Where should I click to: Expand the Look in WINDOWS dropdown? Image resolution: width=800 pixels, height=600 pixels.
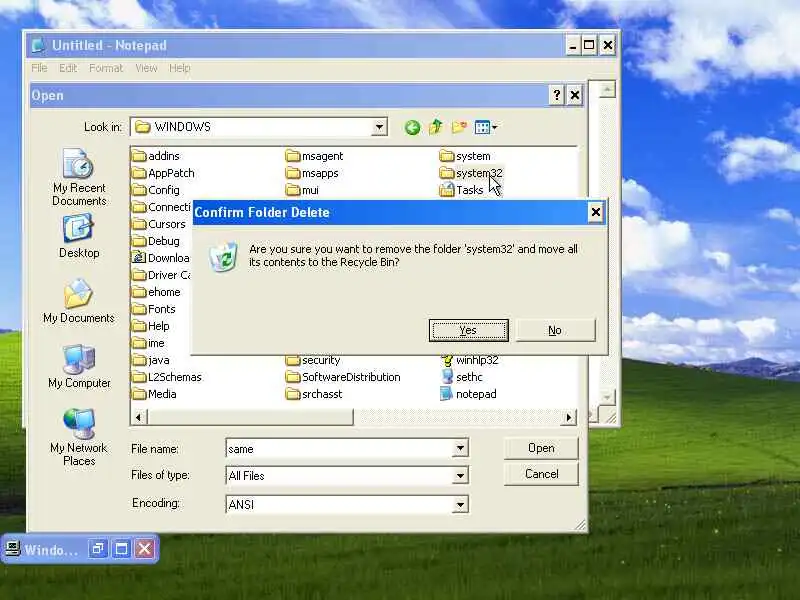point(379,127)
